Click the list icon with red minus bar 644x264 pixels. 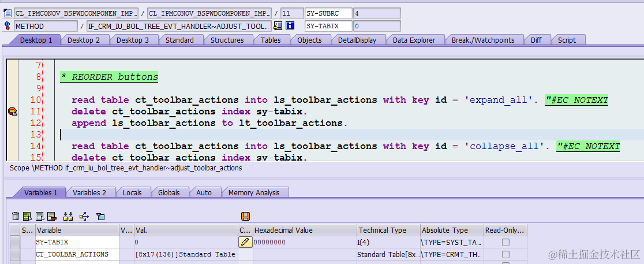pos(52,216)
